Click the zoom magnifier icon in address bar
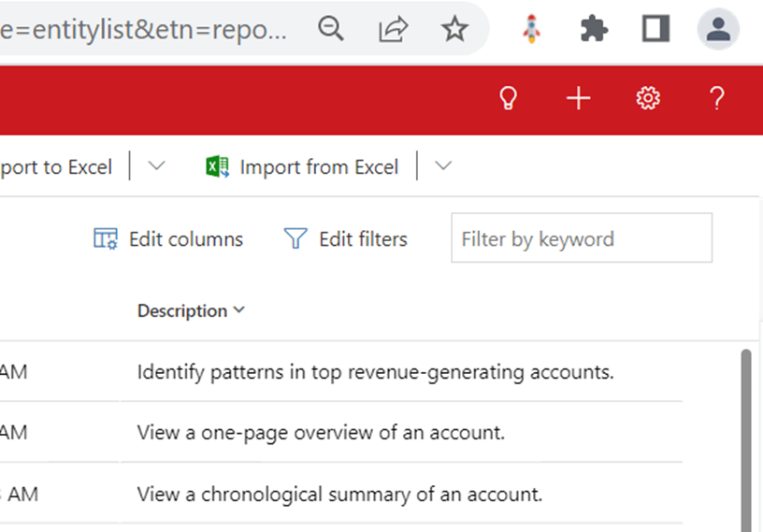This screenshot has height=532, width=763. (x=331, y=29)
